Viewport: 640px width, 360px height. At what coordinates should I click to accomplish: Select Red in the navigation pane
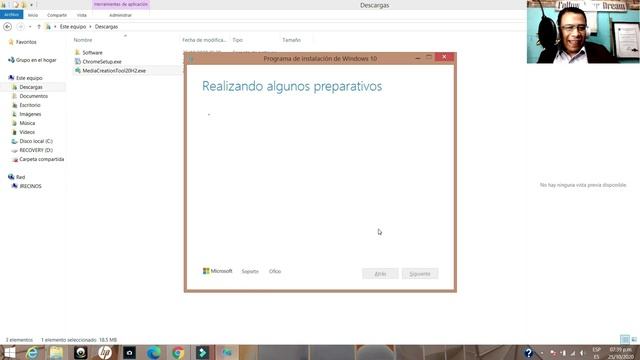point(20,177)
